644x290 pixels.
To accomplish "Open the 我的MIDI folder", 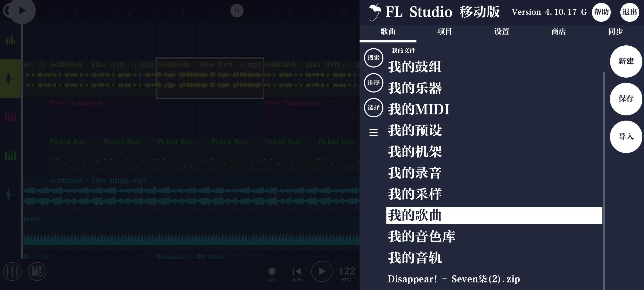I will click(x=494, y=109).
